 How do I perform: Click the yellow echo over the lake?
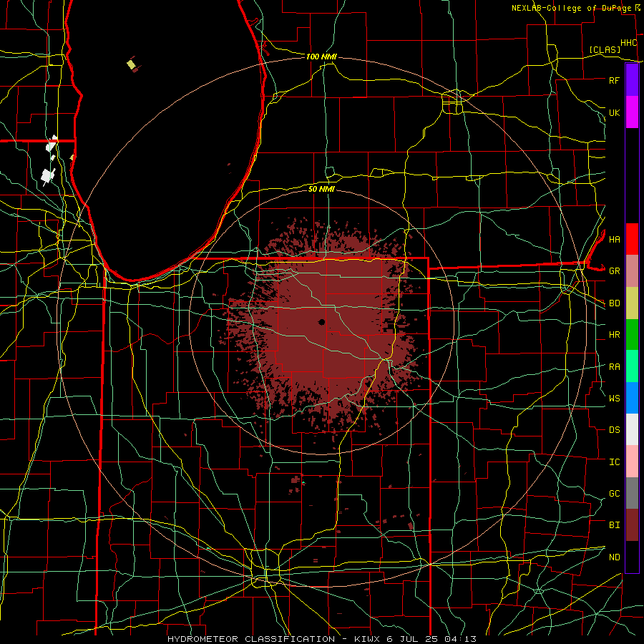click(x=131, y=64)
